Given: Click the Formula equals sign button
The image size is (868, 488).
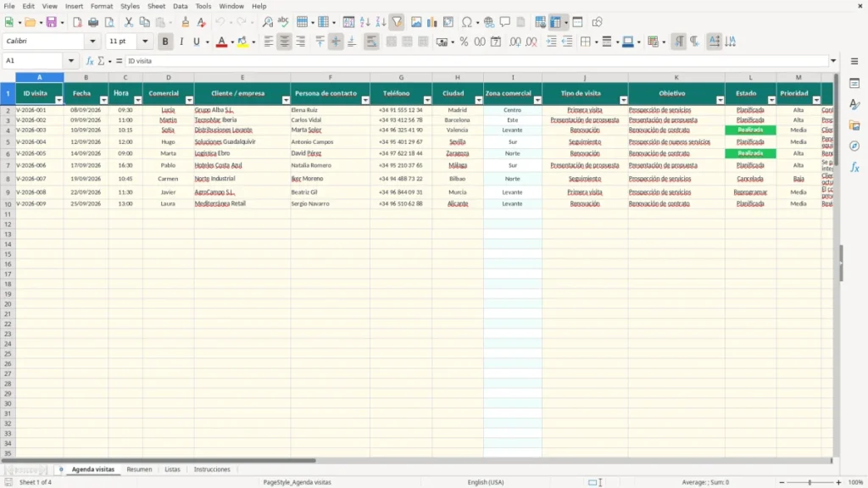Looking at the screenshot, I should pyautogui.click(x=119, y=61).
